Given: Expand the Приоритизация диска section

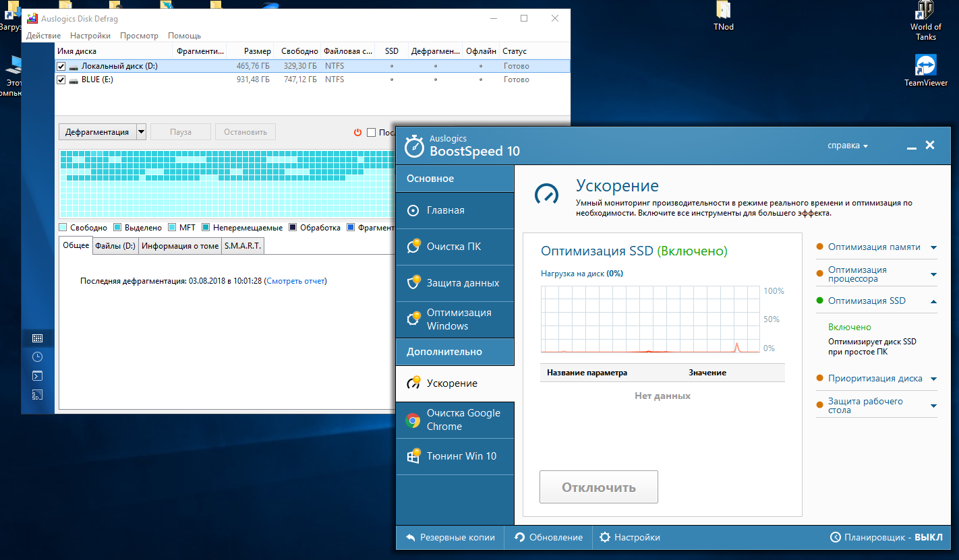Looking at the screenshot, I should coord(933,379).
